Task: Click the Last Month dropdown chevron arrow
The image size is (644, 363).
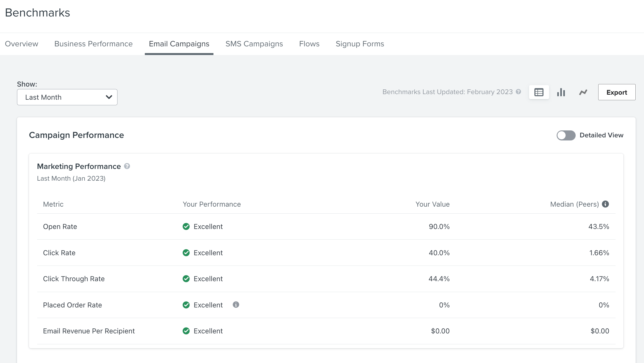Action: [x=109, y=97]
